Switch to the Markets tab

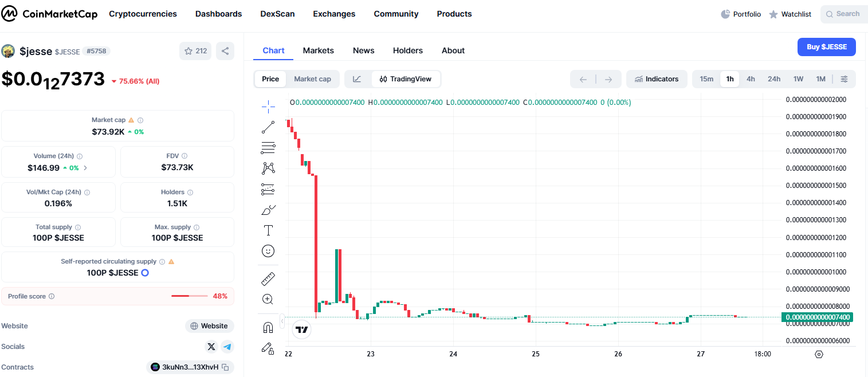click(x=319, y=50)
